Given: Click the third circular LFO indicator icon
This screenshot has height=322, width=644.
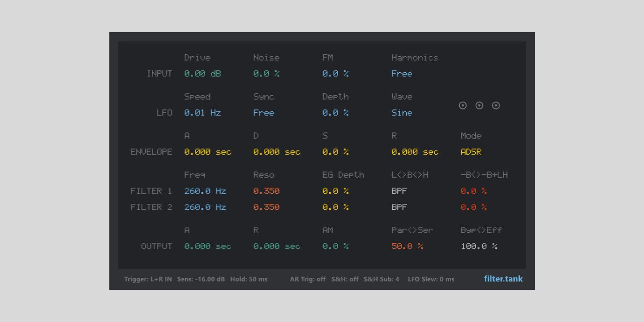Looking at the screenshot, I should click(496, 105).
